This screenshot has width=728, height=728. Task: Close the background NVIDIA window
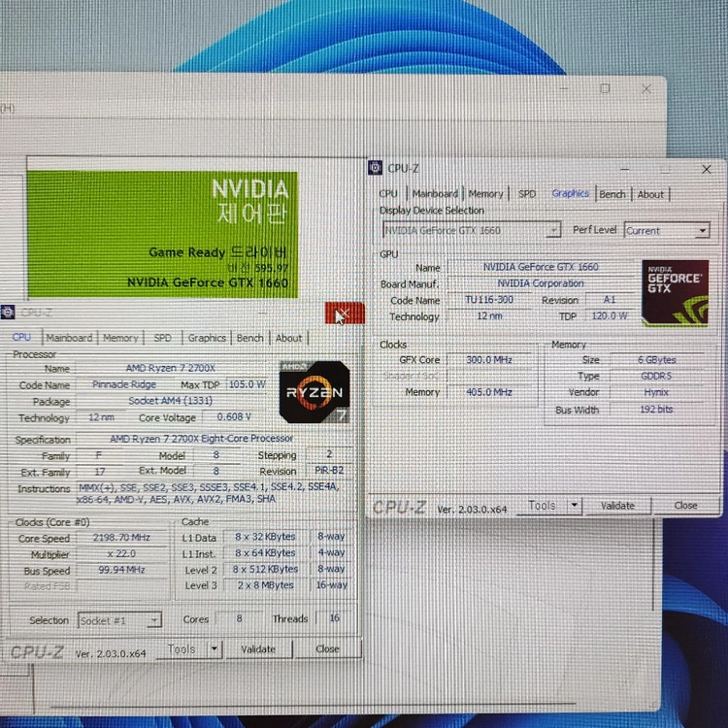pyautogui.click(x=645, y=88)
